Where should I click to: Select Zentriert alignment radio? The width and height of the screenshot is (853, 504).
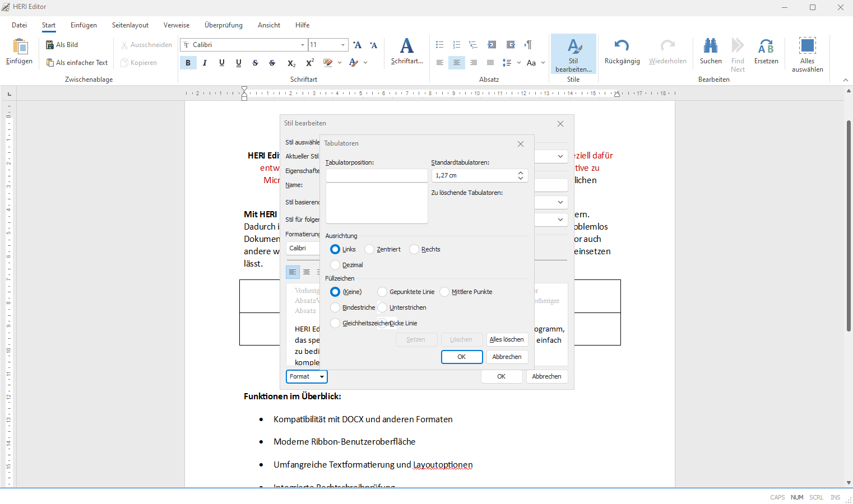point(369,249)
